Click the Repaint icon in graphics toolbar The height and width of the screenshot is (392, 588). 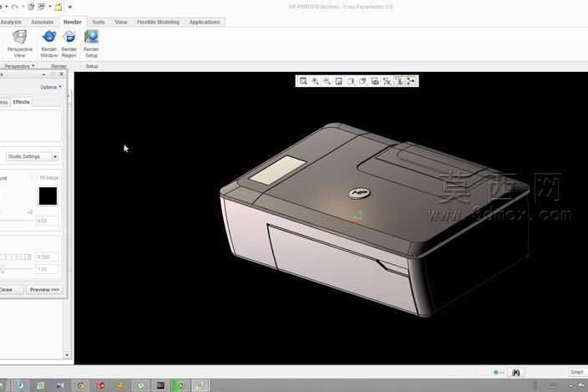click(x=338, y=81)
